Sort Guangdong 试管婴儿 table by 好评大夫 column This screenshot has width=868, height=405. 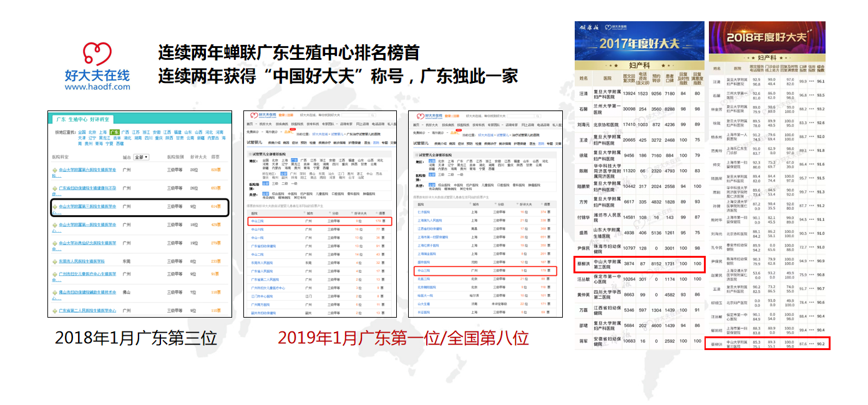(x=360, y=213)
